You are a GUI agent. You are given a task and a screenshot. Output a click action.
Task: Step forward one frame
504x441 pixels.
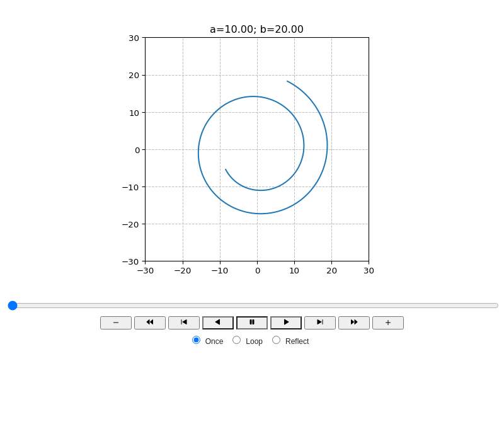[x=320, y=323]
